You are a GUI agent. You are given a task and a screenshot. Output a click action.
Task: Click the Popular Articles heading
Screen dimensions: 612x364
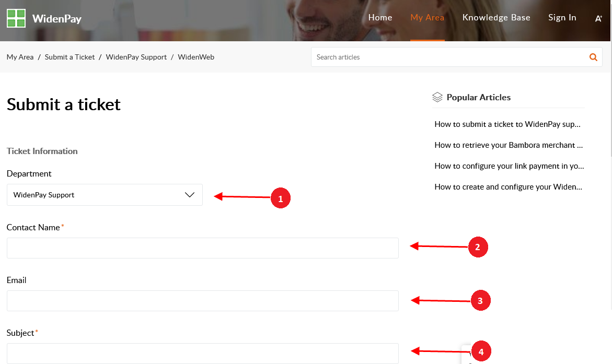[x=479, y=97]
